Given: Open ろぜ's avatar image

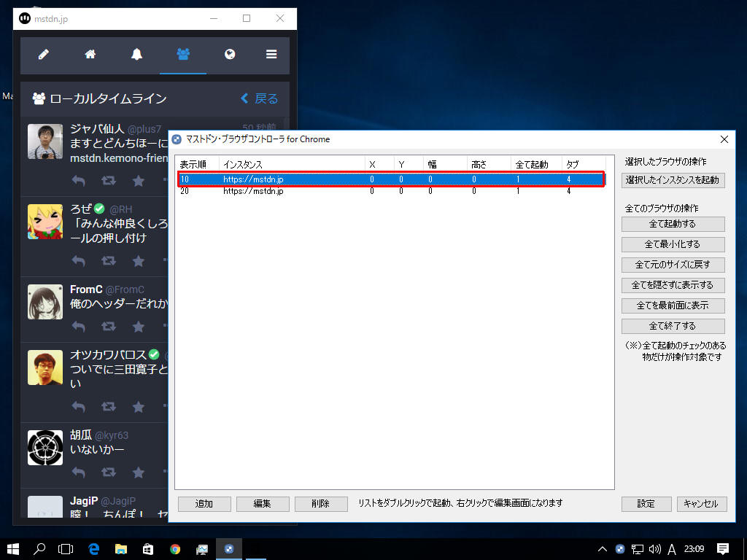Looking at the screenshot, I should [45, 222].
